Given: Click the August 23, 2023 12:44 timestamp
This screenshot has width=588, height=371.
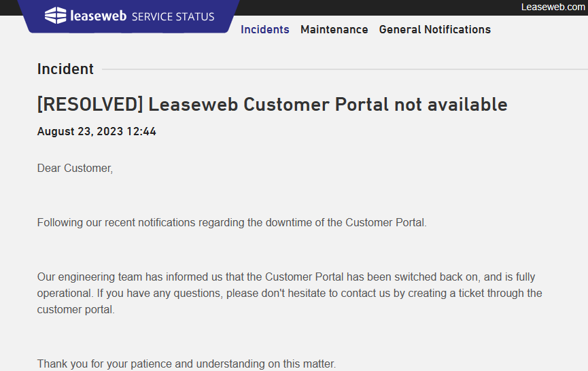Looking at the screenshot, I should coord(97,132).
